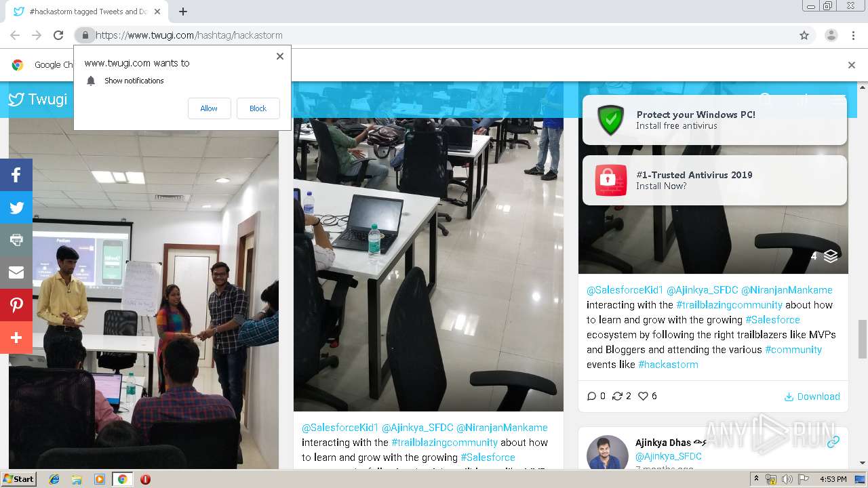Screen dimensions: 868x488
Task: Close the Google Chrome info bar
Action: coord(852,65)
